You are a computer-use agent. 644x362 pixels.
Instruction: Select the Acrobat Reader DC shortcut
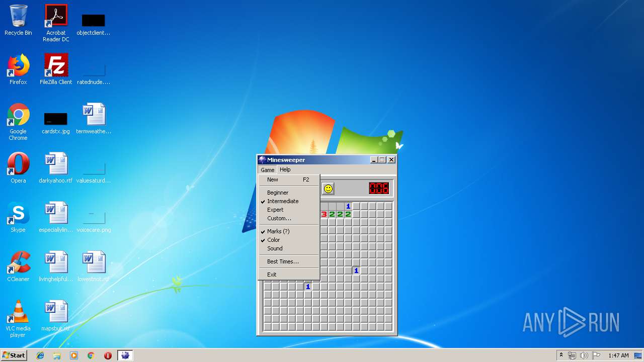click(x=56, y=23)
